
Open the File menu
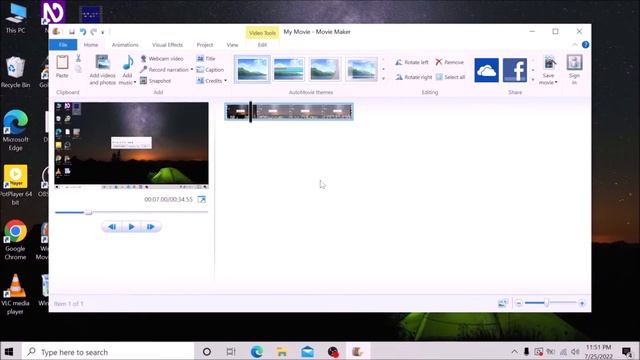tap(63, 44)
